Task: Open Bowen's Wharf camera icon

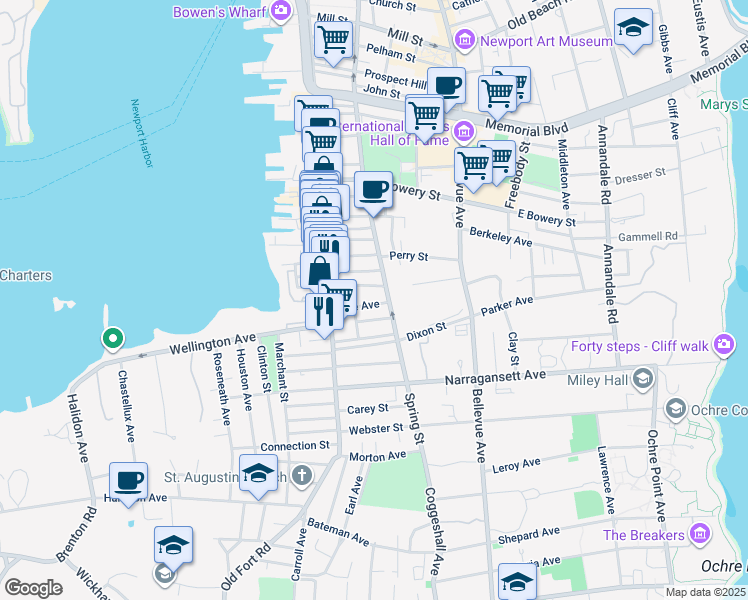Action: (281, 10)
